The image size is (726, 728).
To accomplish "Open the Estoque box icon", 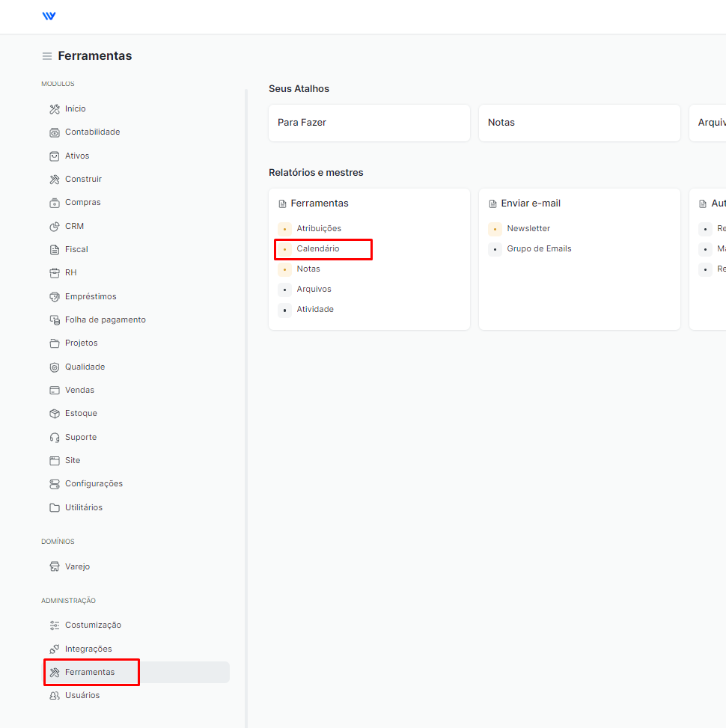I will (55, 413).
